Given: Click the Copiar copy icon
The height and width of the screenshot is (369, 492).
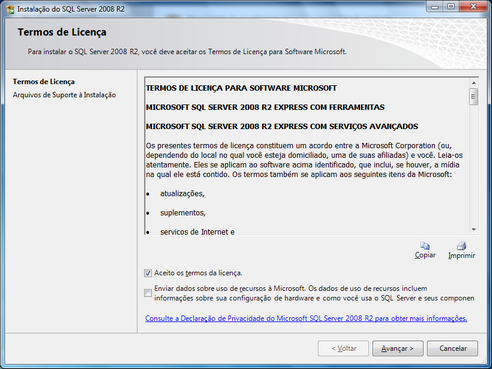Looking at the screenshot, I should click(x=425, y=246).
